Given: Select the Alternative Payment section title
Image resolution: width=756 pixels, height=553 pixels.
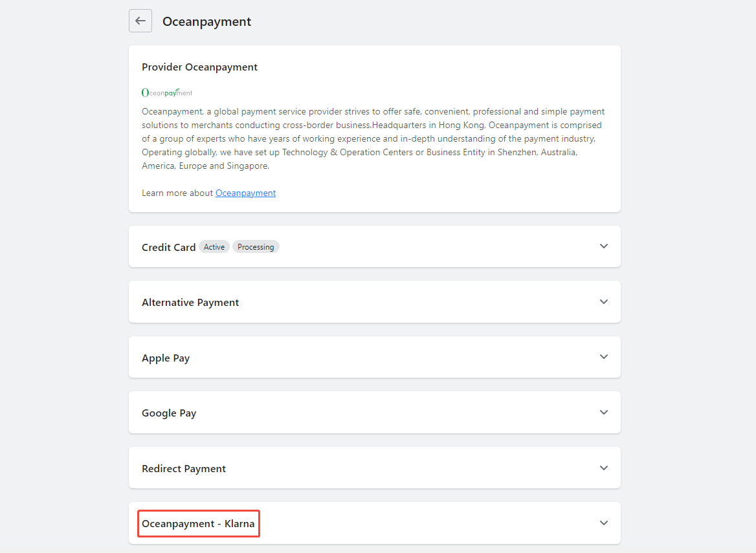Looking at the screenshot, I should pyautogui.click(x=190, y=303).
